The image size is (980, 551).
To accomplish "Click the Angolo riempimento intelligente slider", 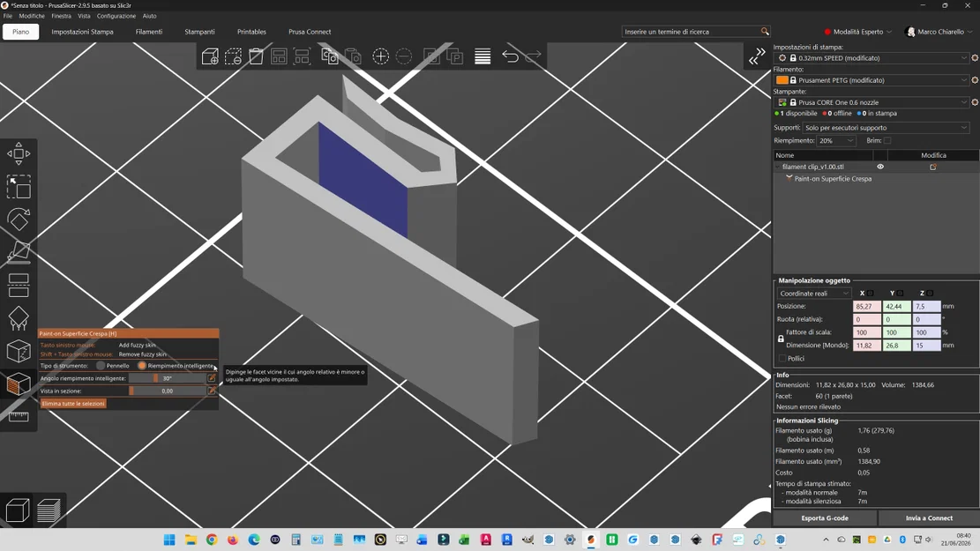I will [168, 378].
